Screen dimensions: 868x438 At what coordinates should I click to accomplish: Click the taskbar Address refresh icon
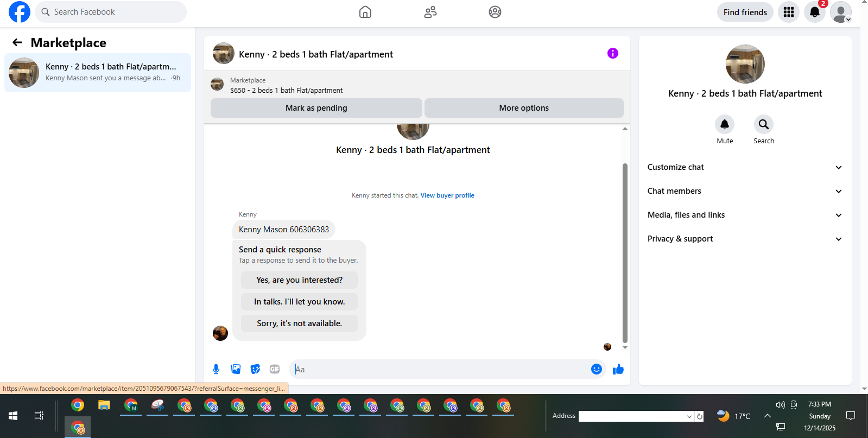700,416
